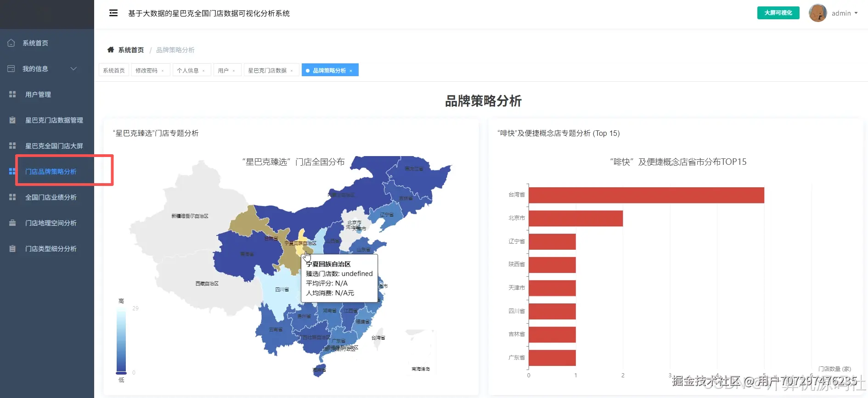Click 西藏自治区 on the map

pos(207,284)
